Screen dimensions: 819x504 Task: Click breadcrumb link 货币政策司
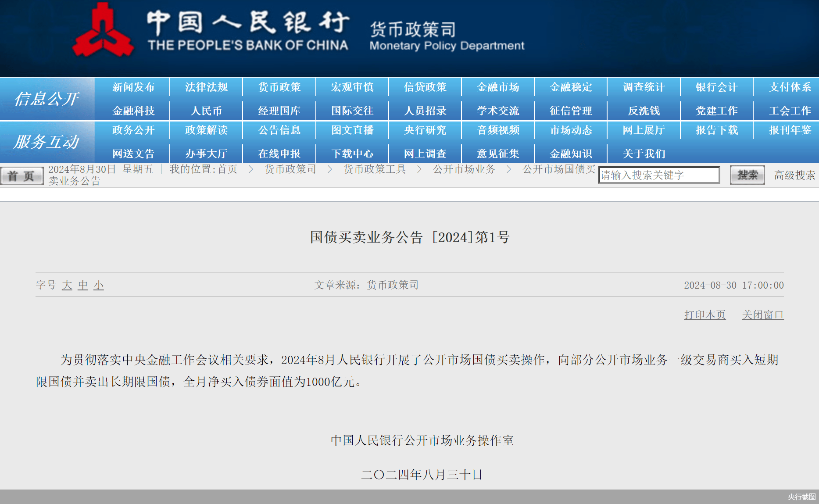pos(290,169)
